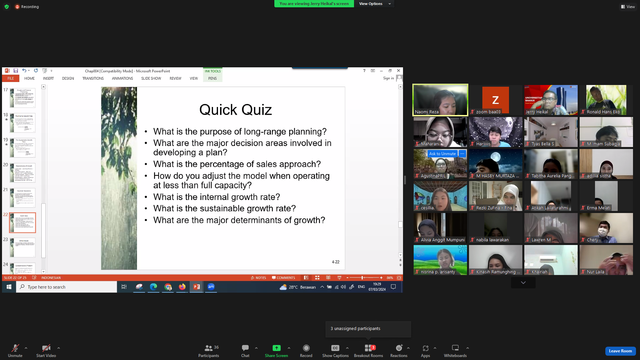
Task: Click the blue Leave Room button
Action: pos(620,351)
